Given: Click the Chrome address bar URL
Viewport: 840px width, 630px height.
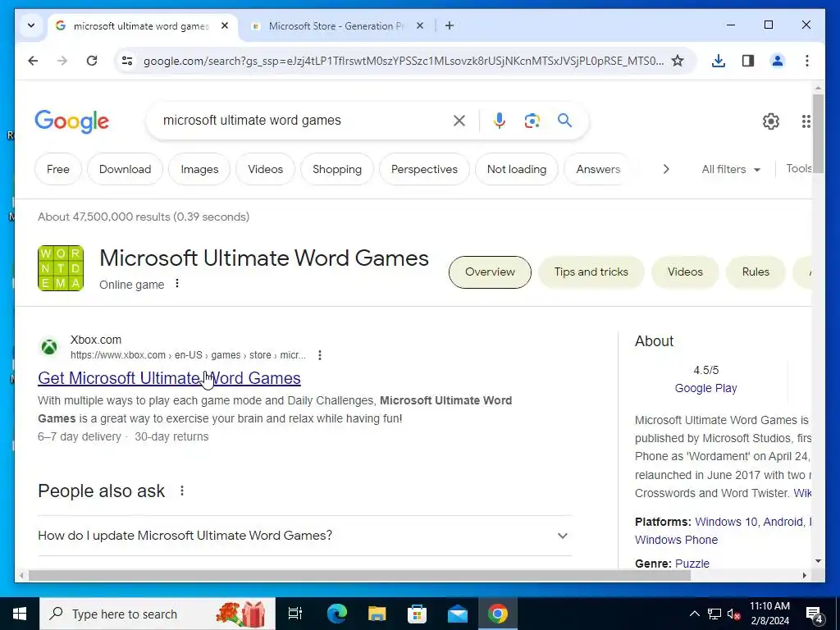Looking at the screenshot, I should [x=403, y=61].
